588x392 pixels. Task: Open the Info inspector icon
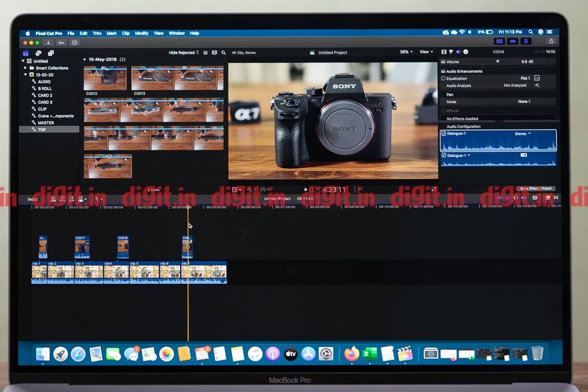click(x=466, y=52)
